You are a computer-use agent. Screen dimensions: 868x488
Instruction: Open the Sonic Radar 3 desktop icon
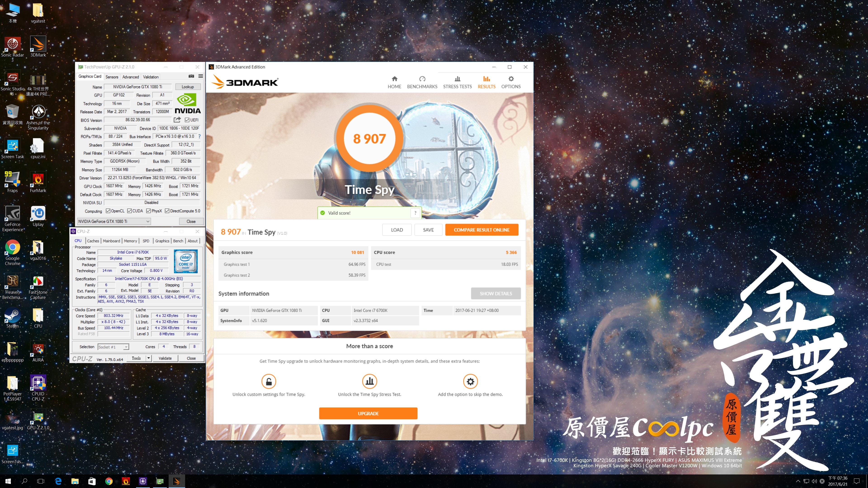12,49
